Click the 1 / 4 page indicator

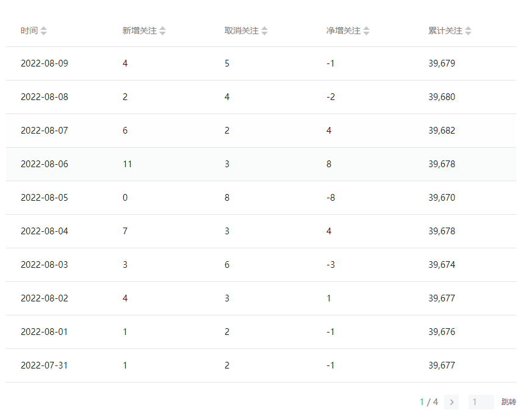tap(428, 402)
